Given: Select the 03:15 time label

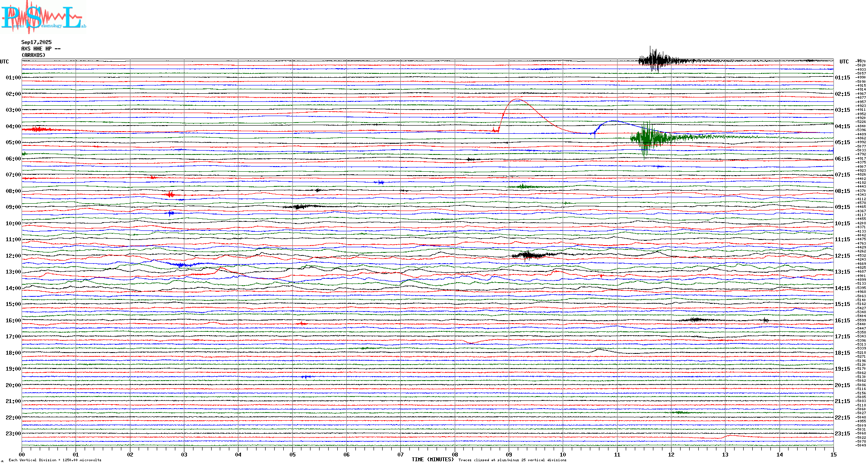Looking at the screenshot, I should coord(843,110).
